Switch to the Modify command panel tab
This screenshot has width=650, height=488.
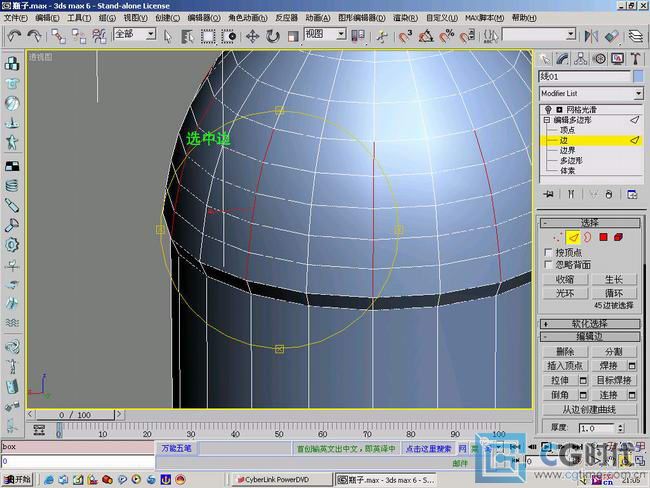tap(563, 59)
